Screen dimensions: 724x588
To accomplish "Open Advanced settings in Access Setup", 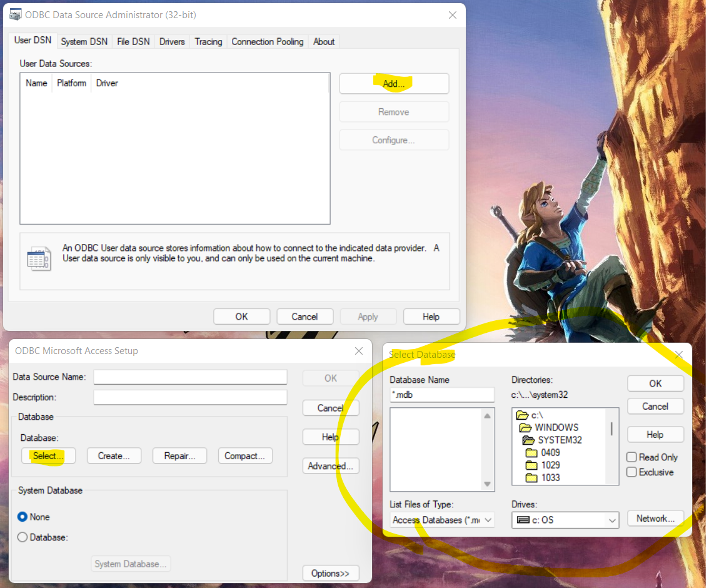I will tap(331, 466).
